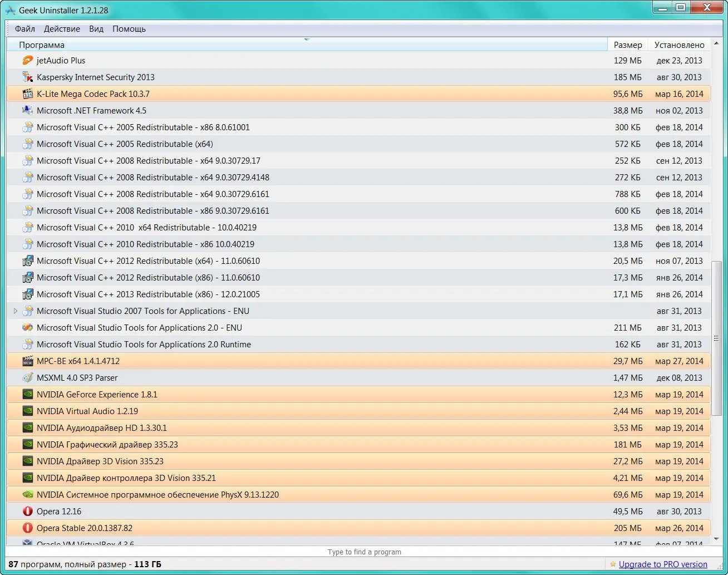Select NVIDIA Драйвер контроллера 3D Vision 335.21 name
This screenshot has height=575, width=728.
[126, 478]
